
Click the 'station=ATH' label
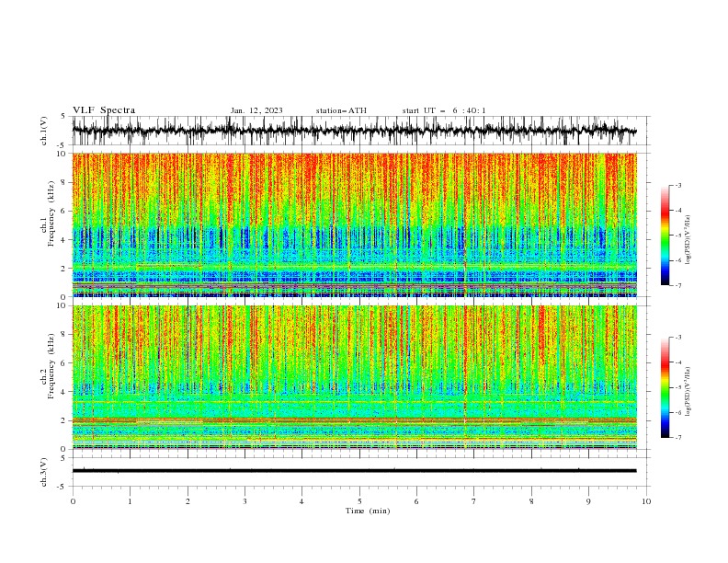[x=341, y=110]
